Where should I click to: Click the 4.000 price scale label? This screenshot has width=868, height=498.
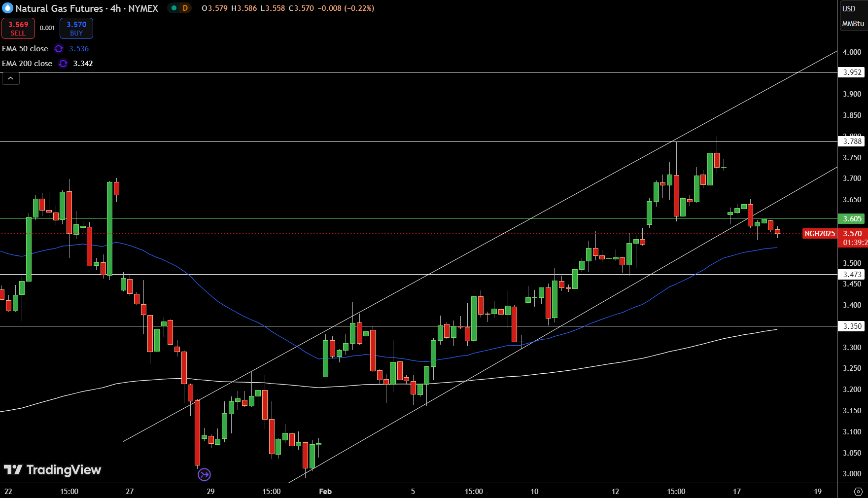tap(852, 52)
